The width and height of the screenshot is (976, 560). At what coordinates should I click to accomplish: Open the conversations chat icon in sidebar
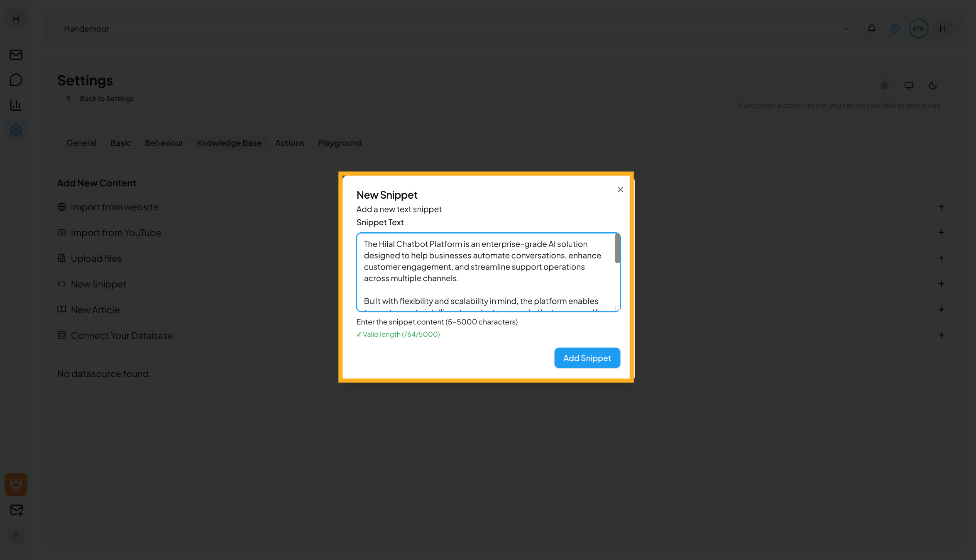click(x=16, y=80)
